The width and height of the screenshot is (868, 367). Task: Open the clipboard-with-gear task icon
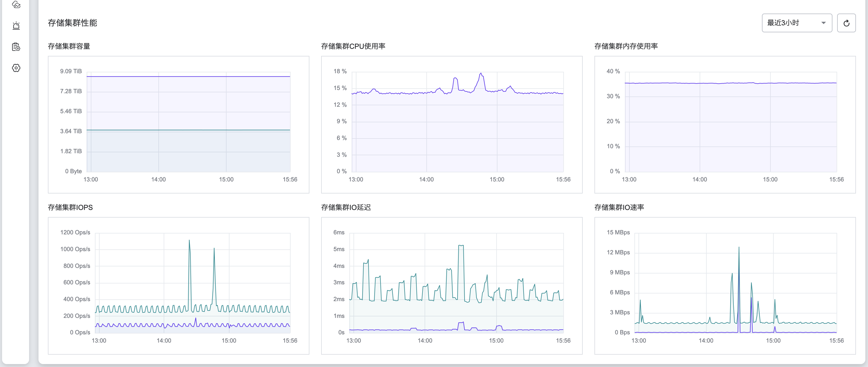coord(16,47)
